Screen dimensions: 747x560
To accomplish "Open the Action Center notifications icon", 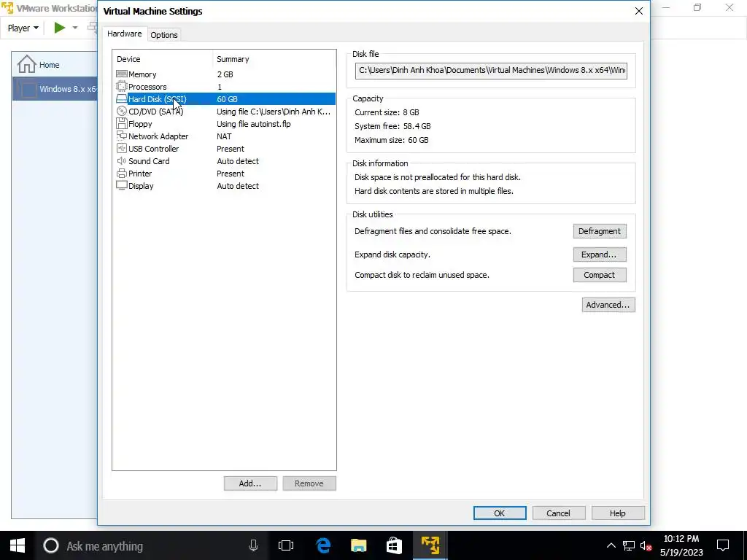I will [723, 545].
